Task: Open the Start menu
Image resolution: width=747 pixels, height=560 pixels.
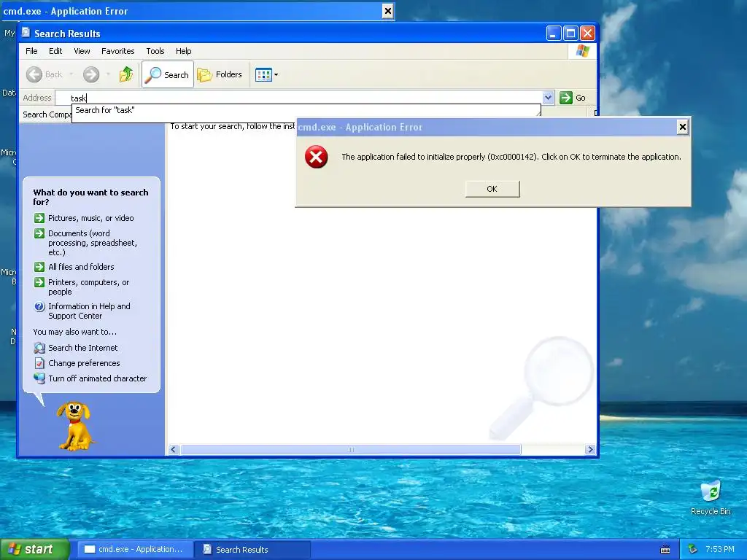Action: tap(35, 549)
